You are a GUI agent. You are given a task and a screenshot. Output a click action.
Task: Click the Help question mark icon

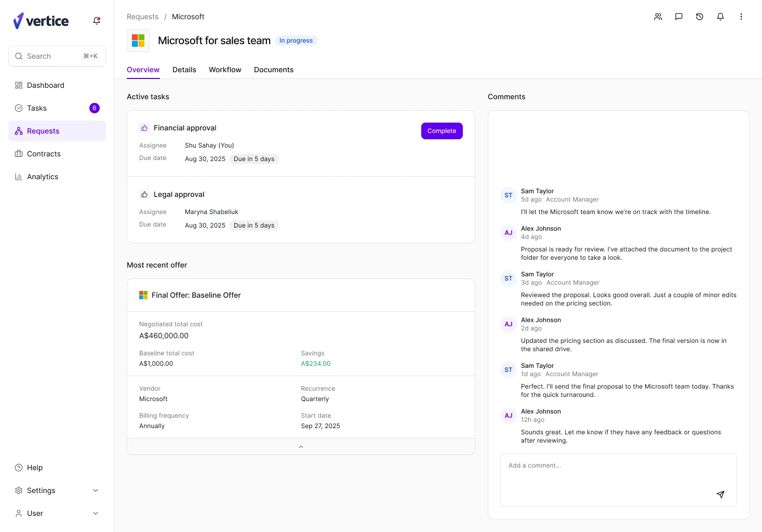pyautogui.click(x=19, y=468)
